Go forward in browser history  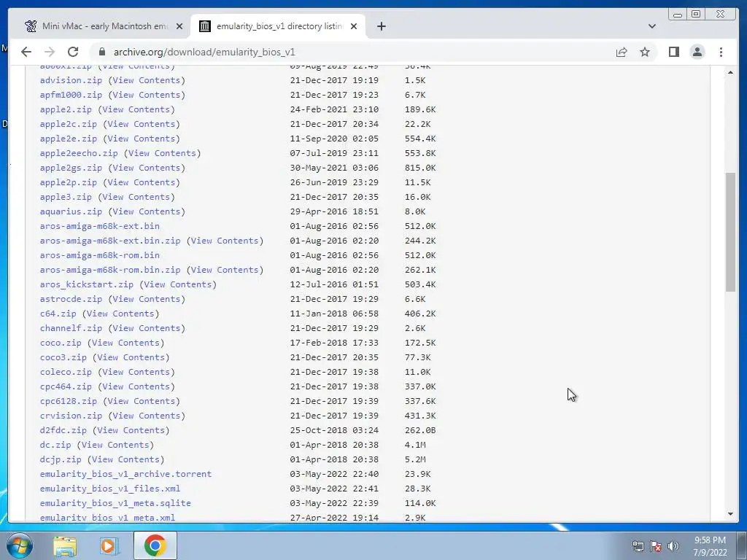coord(50,52)
